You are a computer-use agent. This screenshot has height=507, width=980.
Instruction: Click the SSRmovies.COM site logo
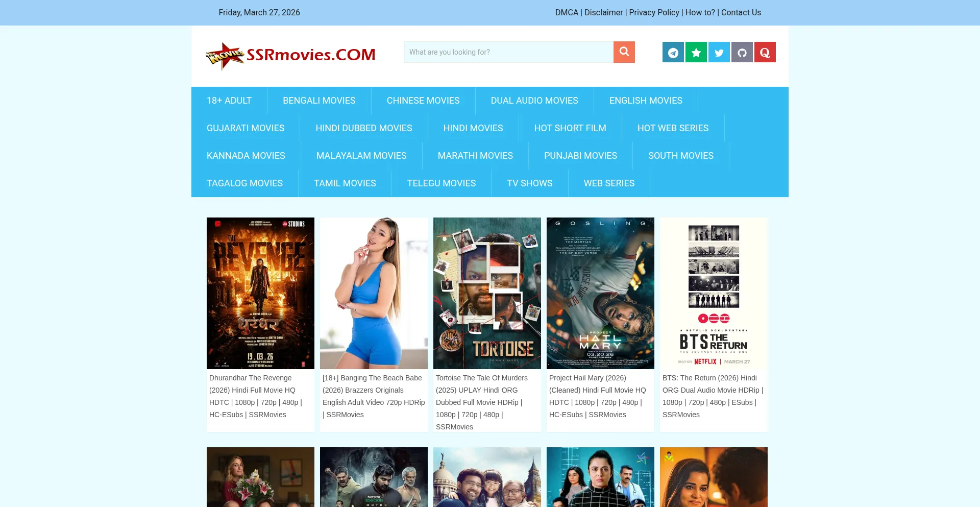pyautogui.click(x=290, y=55)
